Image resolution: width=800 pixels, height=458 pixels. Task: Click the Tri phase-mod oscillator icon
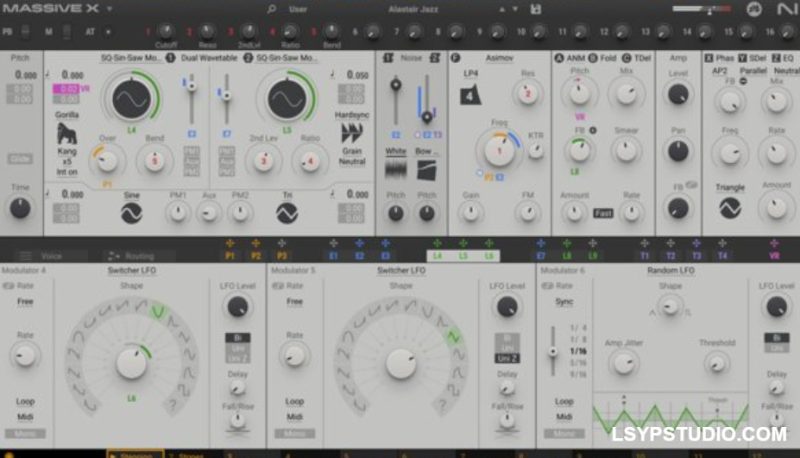click(x=287, y=213)
